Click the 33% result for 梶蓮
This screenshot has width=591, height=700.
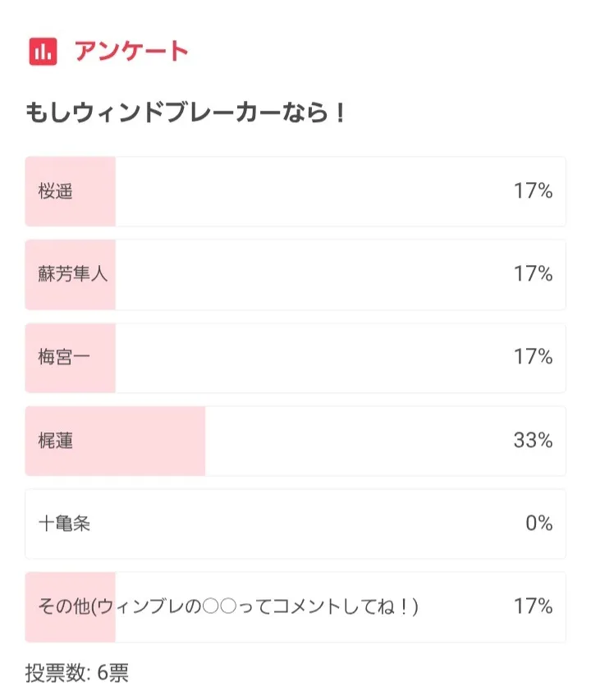533,441
